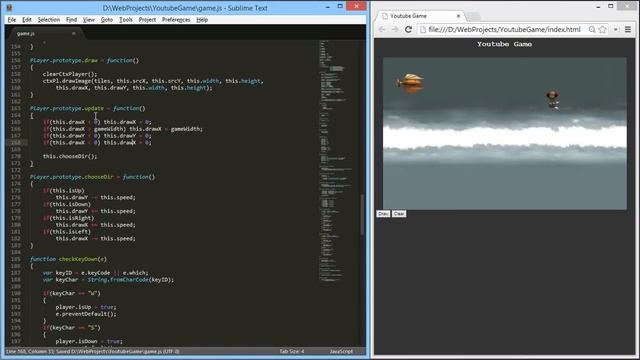Open the Goto menu
Screen dimensions: 640x360
(107, 20)
